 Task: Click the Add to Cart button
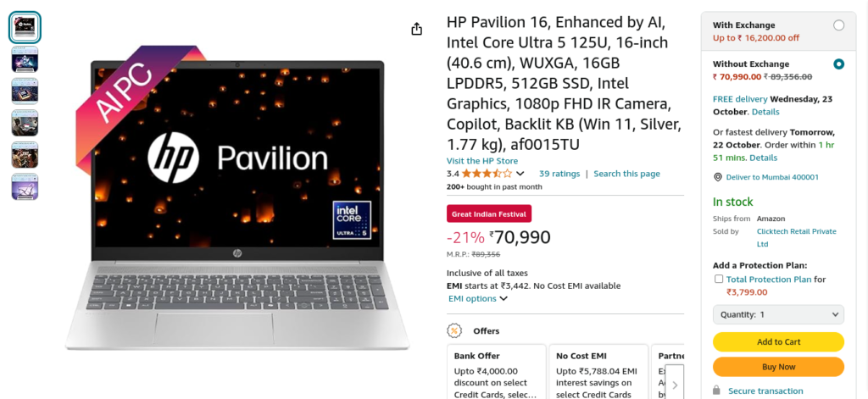coord(778,341)
